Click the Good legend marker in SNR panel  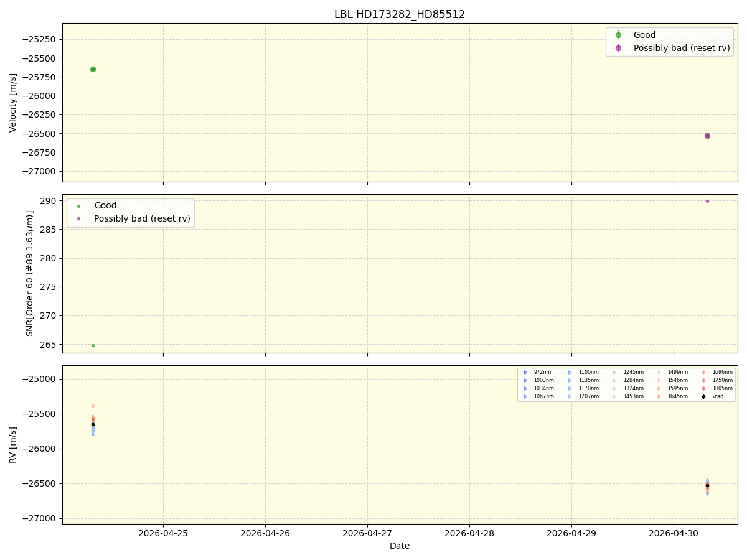pyautogui.click(x=78, y=206)
